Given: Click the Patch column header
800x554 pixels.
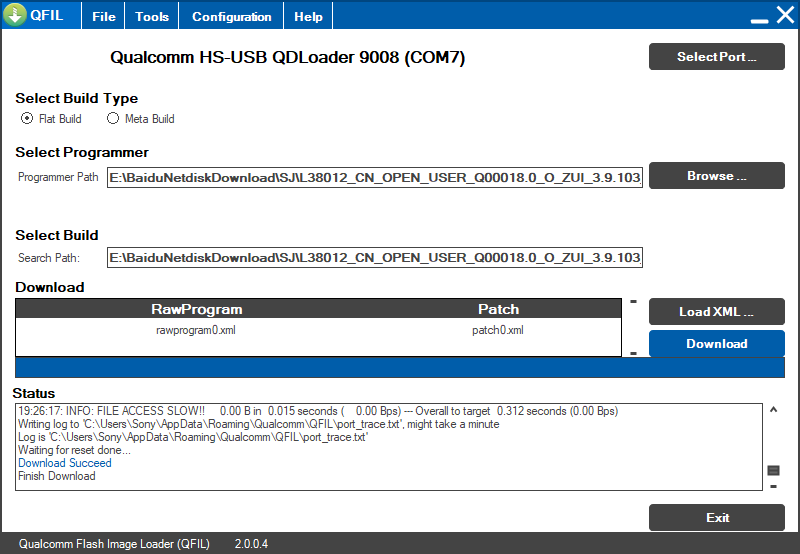Looking at the screenshot, I should (x=498, y=309).
